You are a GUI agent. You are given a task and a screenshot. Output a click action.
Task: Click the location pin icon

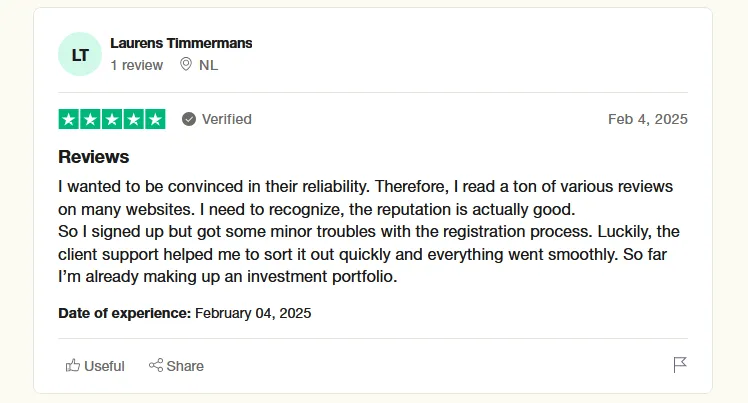point(185,65)
